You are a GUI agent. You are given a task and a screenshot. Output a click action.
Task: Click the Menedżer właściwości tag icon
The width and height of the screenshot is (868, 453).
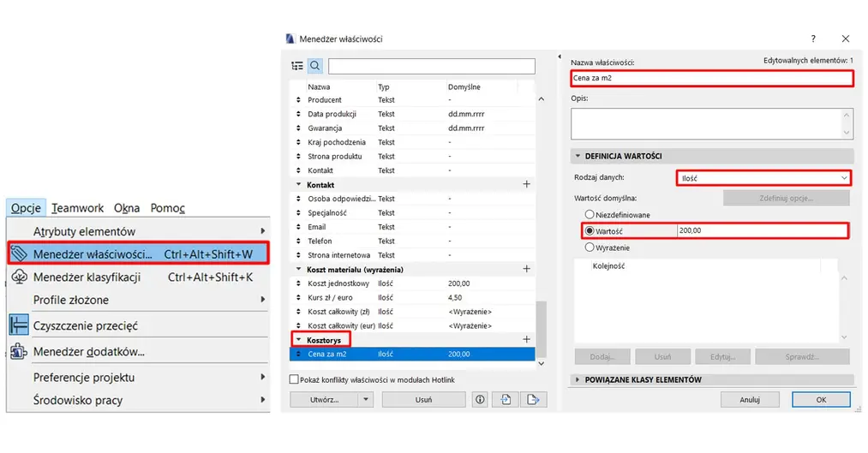click(19, 253)
